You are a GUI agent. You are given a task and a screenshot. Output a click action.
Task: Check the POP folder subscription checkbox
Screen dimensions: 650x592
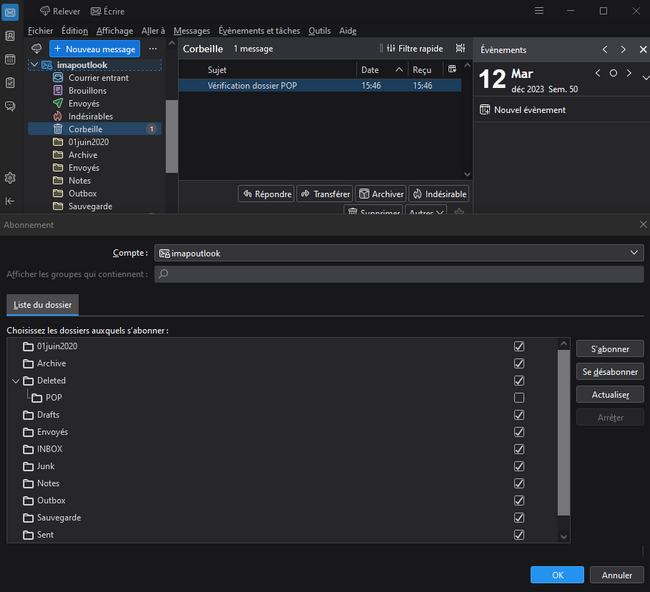518,398
